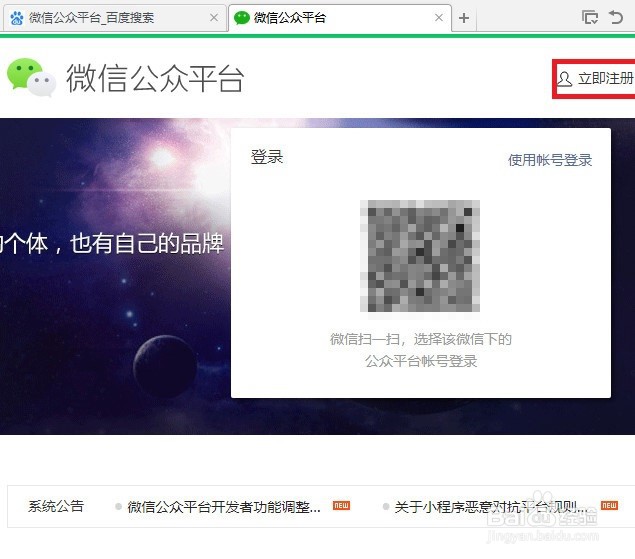
Task: Switch to the 微信公众平台_百度搜索 tab
Action: (114, 18)
